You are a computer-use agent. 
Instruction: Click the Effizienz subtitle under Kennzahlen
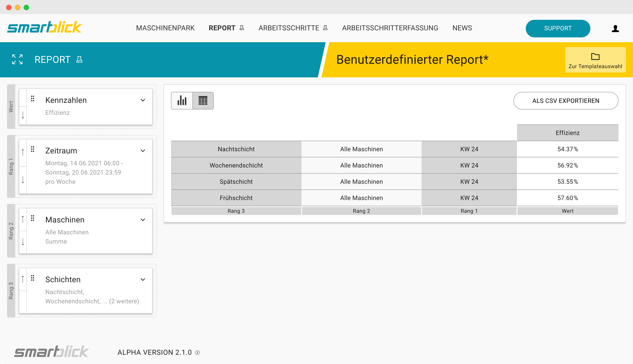pyautogui.click(x=58, y=113)
